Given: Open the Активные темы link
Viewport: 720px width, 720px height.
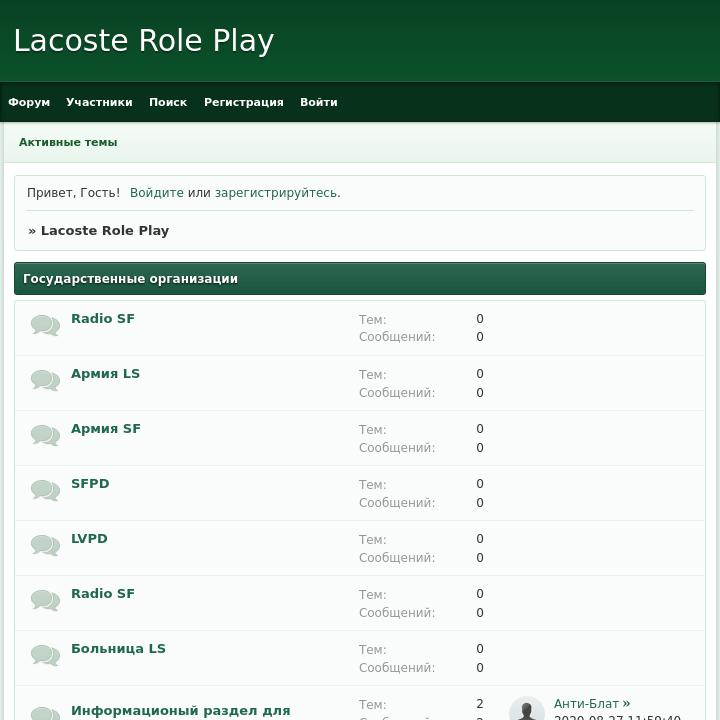Looking at the screenshot, I should [x=68, y=142].
